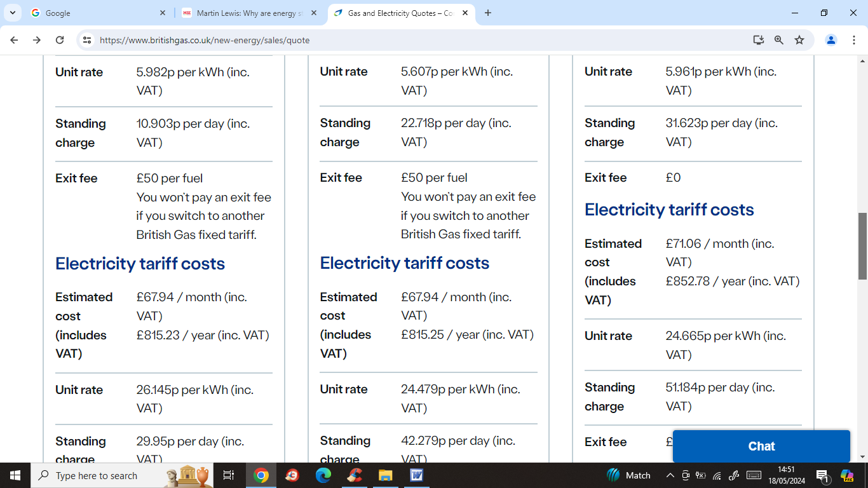
Task: Open the zoom magnifier icon in address bar
Action: [779, 40]
